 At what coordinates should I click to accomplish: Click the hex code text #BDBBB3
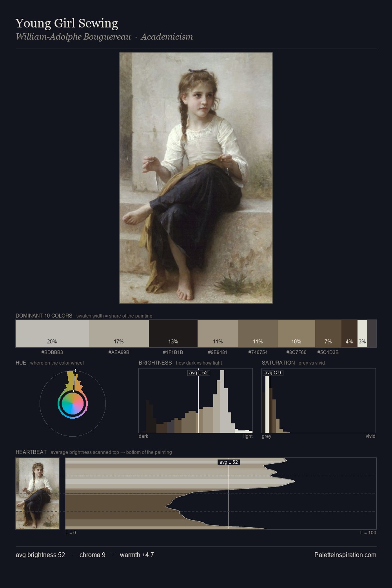point(52,352)
